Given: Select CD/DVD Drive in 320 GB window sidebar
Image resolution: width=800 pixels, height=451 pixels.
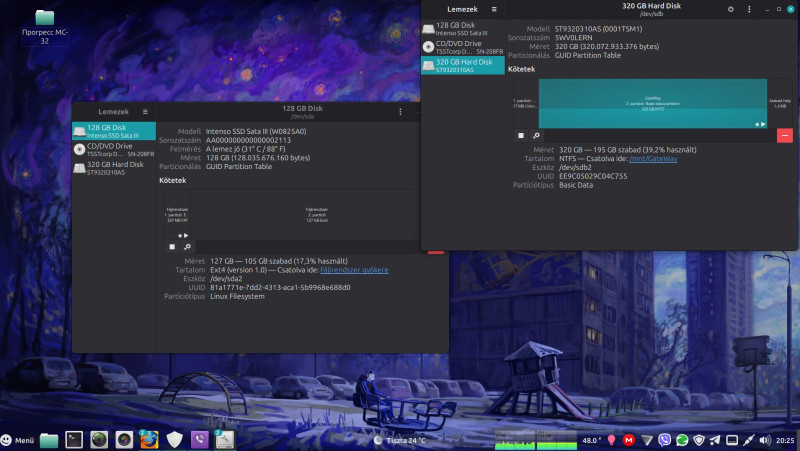Looking at the screenshot, I should pos(463,47).
